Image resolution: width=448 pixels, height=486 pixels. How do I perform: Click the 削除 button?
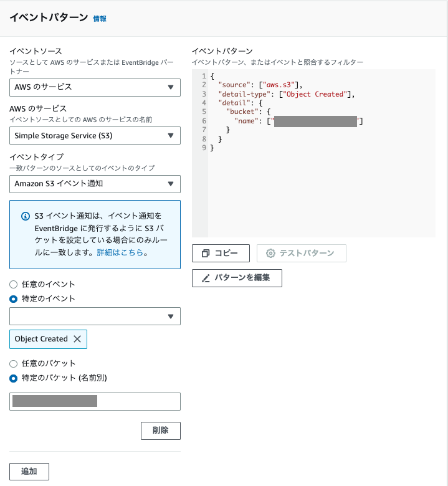161,431
